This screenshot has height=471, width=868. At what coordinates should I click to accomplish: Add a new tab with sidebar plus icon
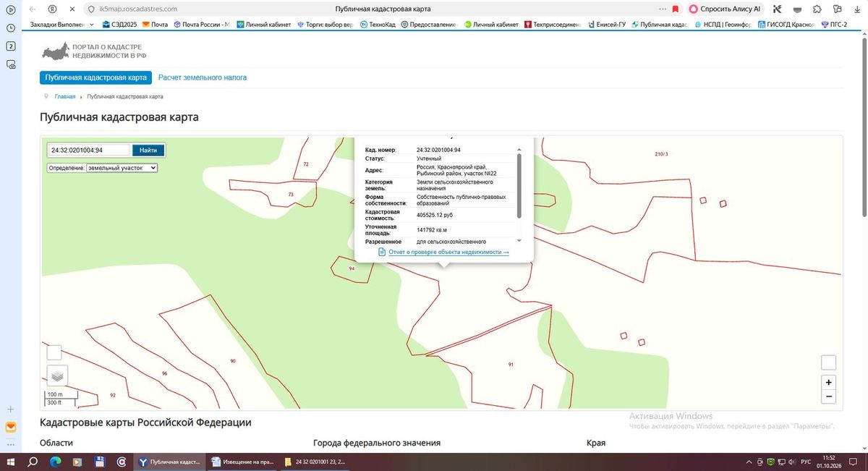coord(11,410)
